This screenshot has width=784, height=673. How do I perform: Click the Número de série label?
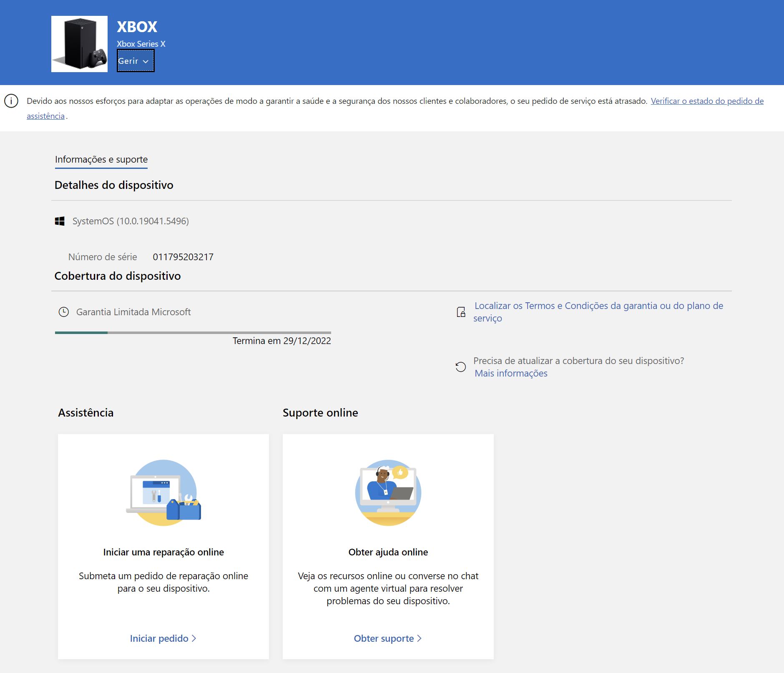coord(103,257)
